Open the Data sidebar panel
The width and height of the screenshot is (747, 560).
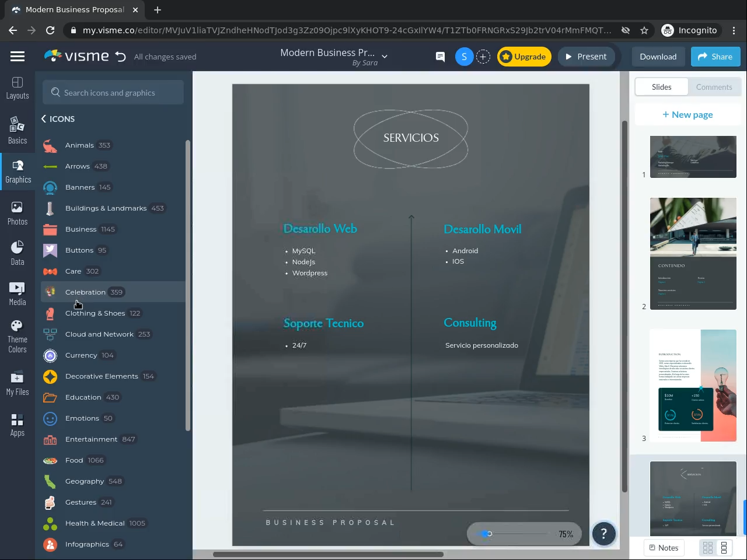[x=18, y=253]
